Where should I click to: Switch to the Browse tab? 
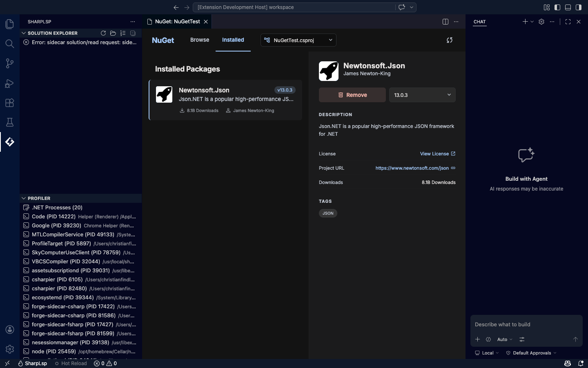[200, 40]
